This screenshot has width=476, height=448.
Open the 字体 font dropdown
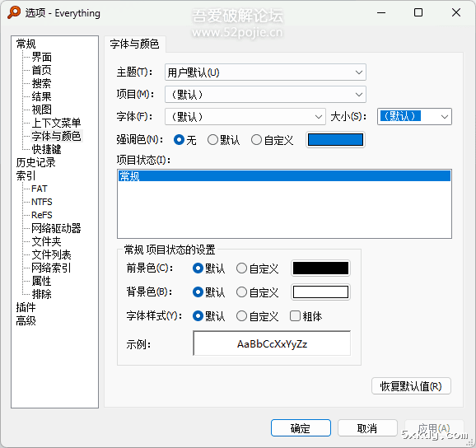pos(245,117)
